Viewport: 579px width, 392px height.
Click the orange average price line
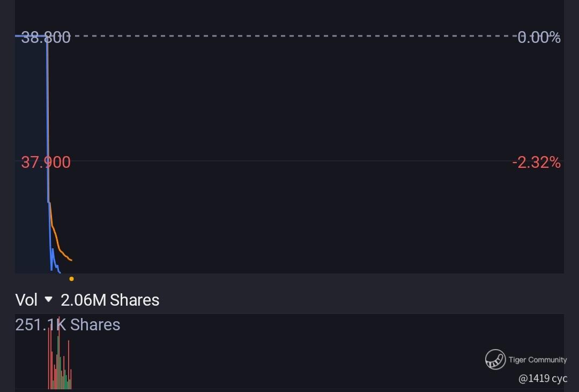[x=58, y=246]
